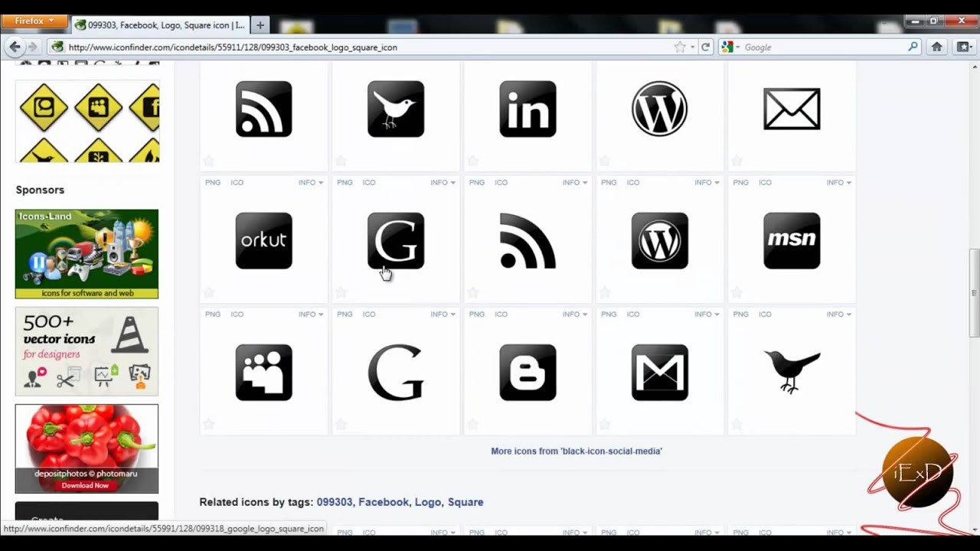Open the mail envelope icon
Image resolution: width=980 pixels, height=551 pixels.
click(792, 109)
